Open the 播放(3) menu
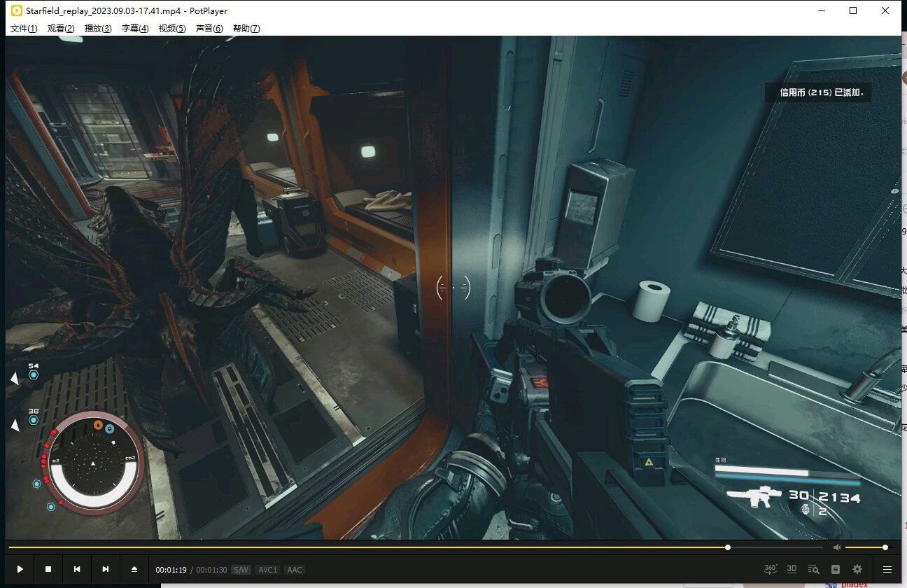Screen dimensions: 907x588 click(98, 29)
